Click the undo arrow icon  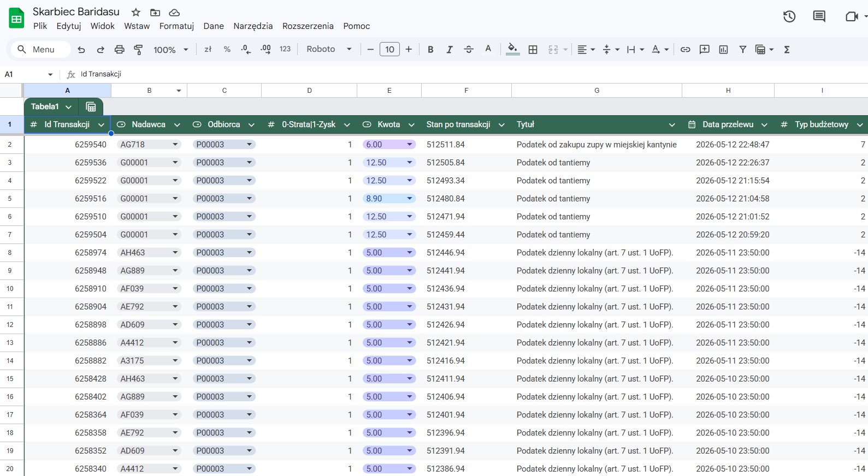click(81, 50)
